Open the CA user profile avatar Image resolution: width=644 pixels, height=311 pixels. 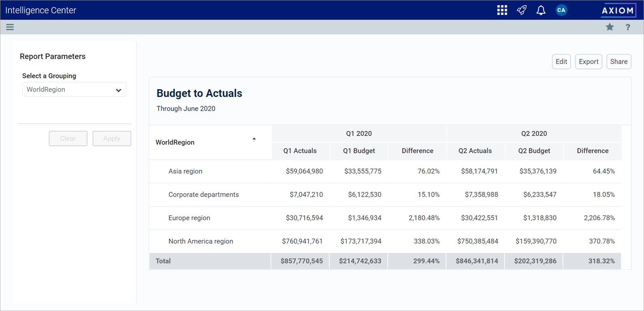(561, 10)
